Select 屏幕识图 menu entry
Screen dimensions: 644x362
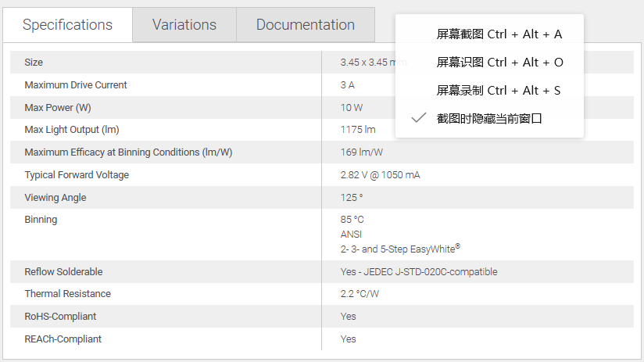tap(499, 63)
